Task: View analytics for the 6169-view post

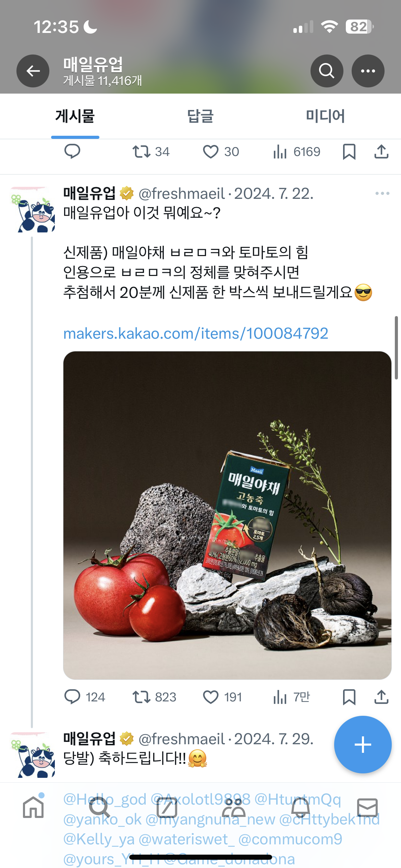Action: point(280,152)
